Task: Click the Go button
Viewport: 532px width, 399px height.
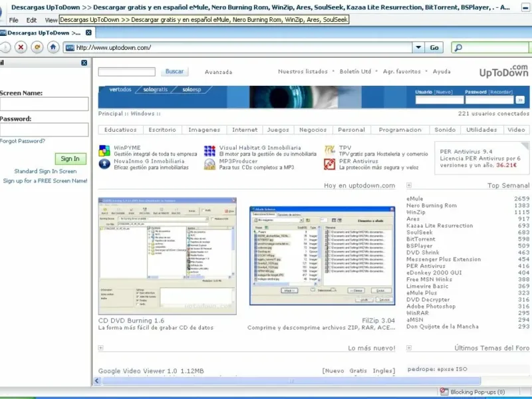Action: click(434, 47)
